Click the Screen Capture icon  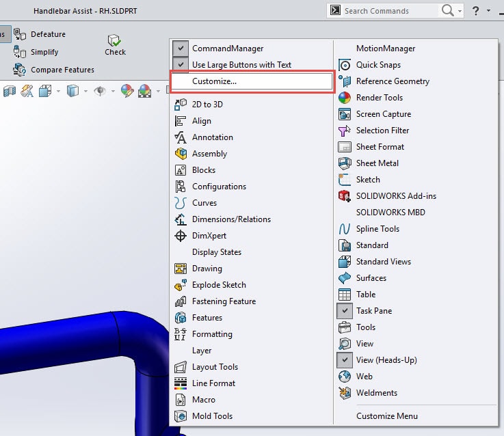(x=345, y=114)
